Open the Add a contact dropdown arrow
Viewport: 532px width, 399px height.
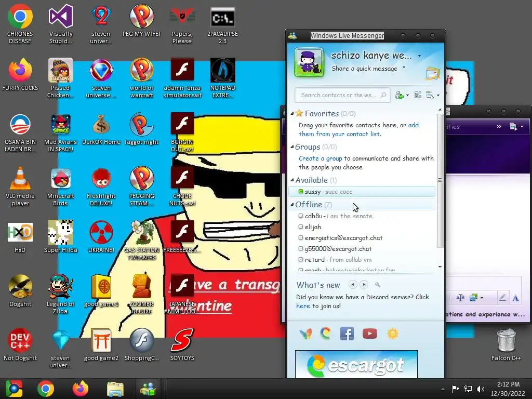(407, 96)
